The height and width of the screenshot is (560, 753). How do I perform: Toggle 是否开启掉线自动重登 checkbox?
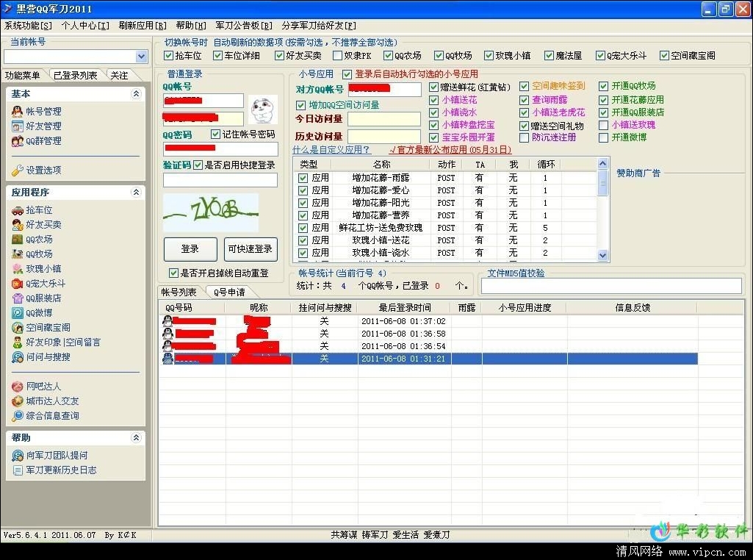coord(173,273)
